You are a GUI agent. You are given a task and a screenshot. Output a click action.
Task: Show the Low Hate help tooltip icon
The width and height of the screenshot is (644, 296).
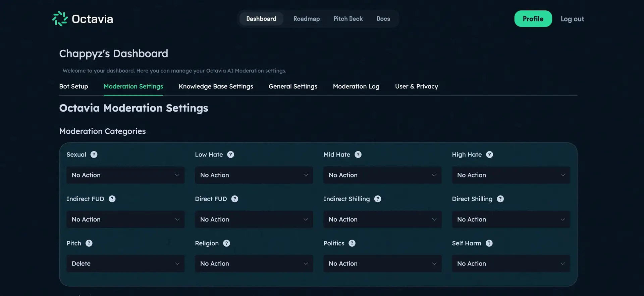(x=230, y=155)
